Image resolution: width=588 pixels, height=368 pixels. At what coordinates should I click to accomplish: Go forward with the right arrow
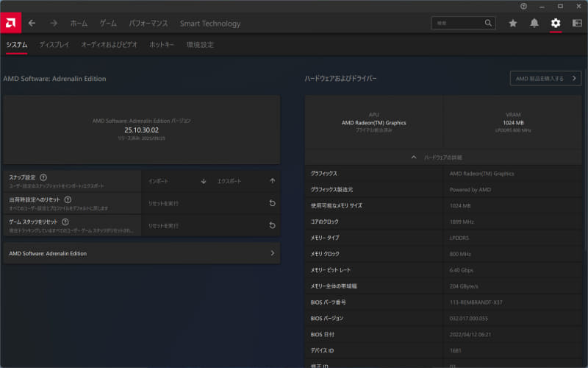[x=54, y=24]
